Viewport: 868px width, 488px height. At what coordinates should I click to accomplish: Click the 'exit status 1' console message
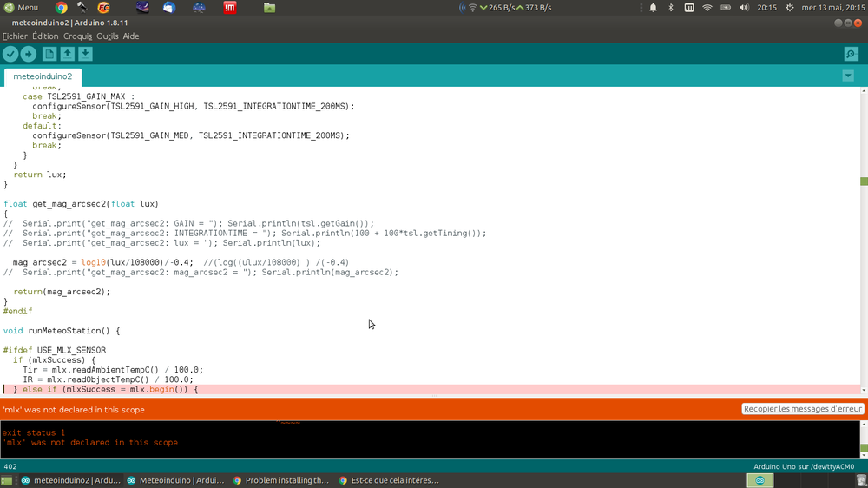pyautogui.click(x=33, y=432)
